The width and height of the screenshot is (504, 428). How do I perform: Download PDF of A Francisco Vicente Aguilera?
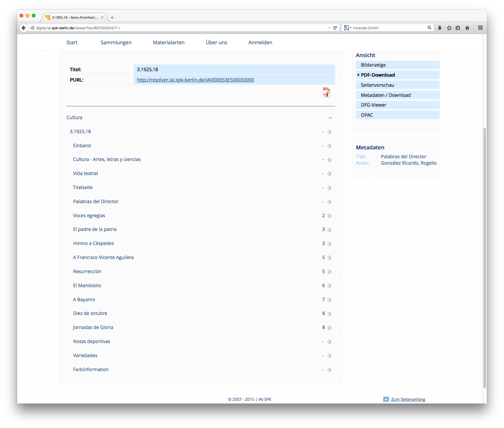329,258
